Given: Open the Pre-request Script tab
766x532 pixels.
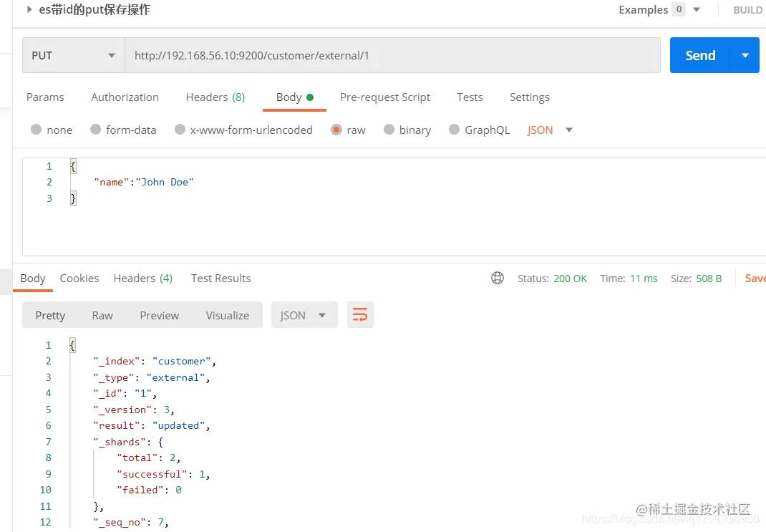Looking at the screenshot, I should click(385, 97).
